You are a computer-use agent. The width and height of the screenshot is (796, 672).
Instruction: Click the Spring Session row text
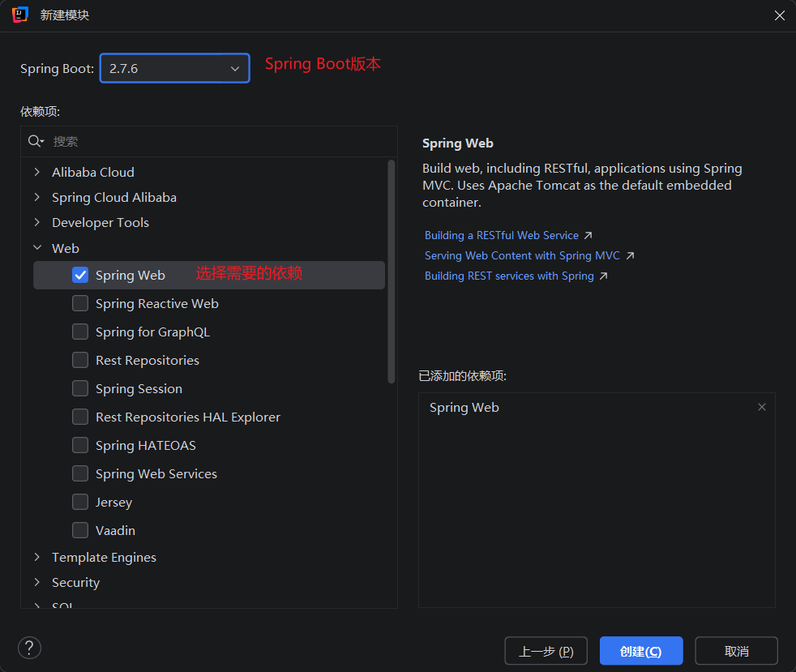click(x=139, y=389)
